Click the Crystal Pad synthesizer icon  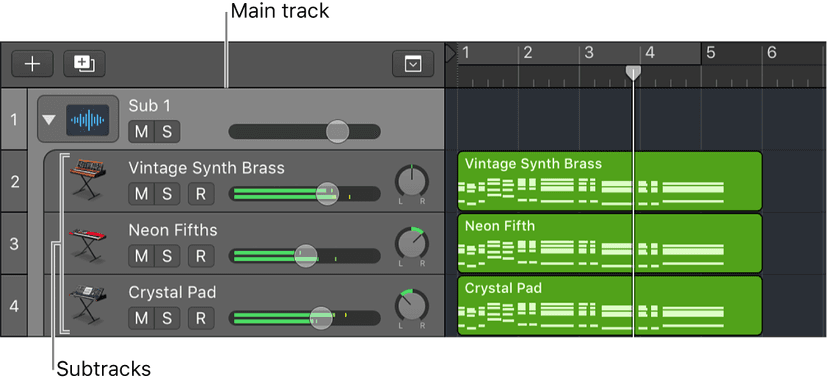88,305
